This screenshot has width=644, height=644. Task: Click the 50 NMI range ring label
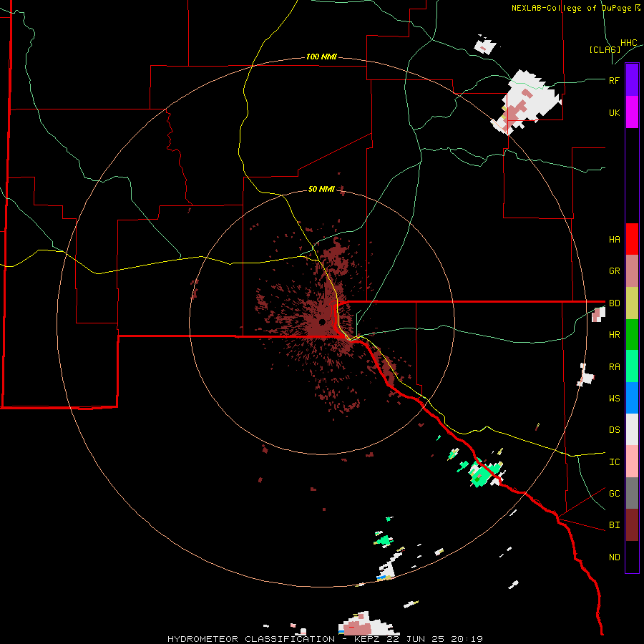[321, 189]
